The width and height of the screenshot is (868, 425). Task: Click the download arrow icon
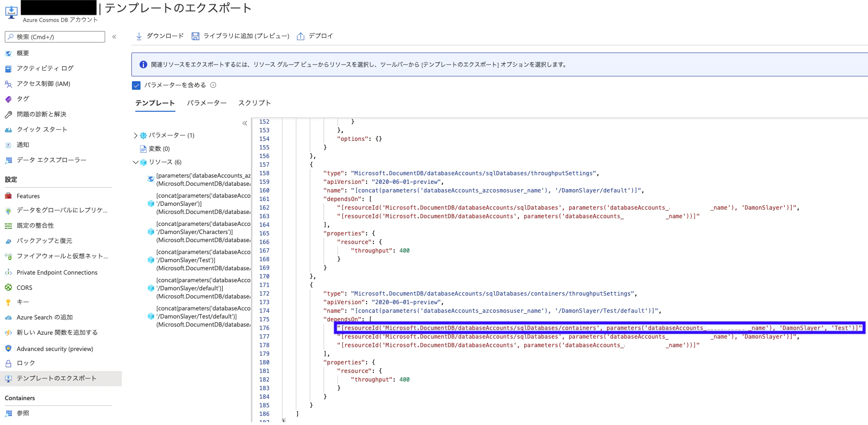click(139, 36)
